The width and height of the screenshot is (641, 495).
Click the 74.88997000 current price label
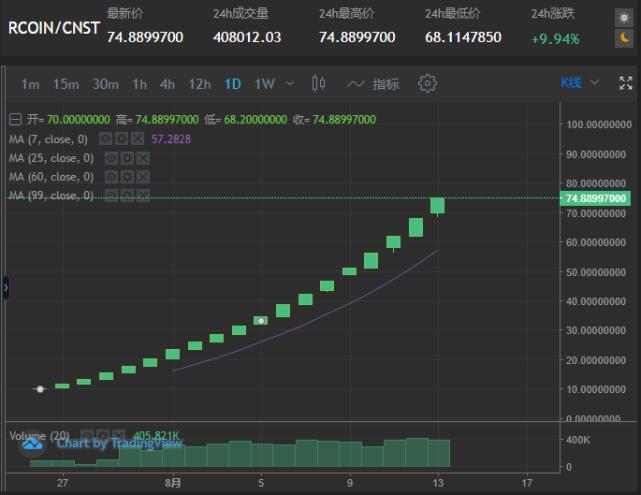596,198
